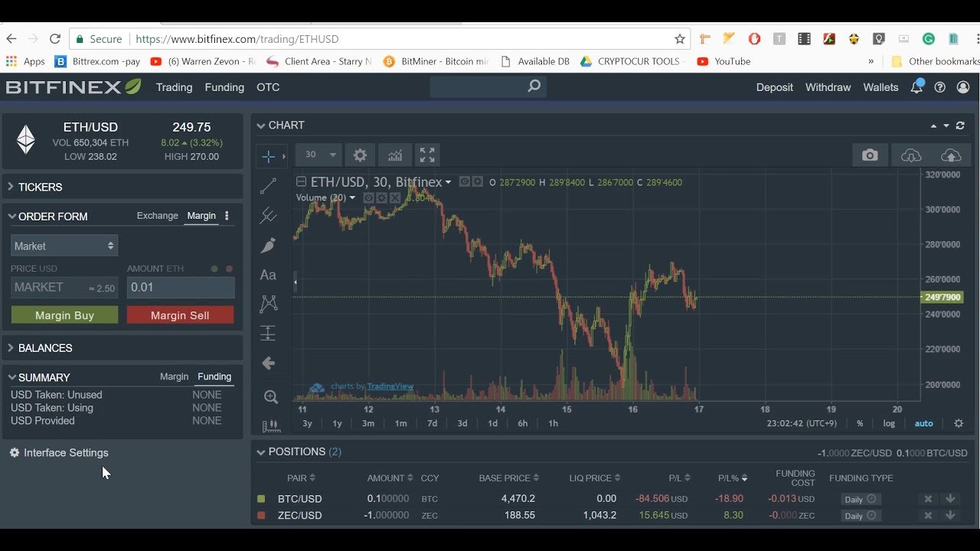The height and width of the screenshot is (551, 980).
Task: Select the pitchfork drawing tool
Action: pos(268,216)
